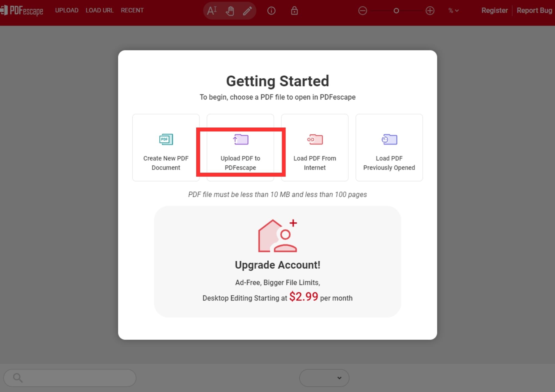555x392 pixels.
Task: Click the Upgrade Account house icon
Action: click(x=277, y=236)
